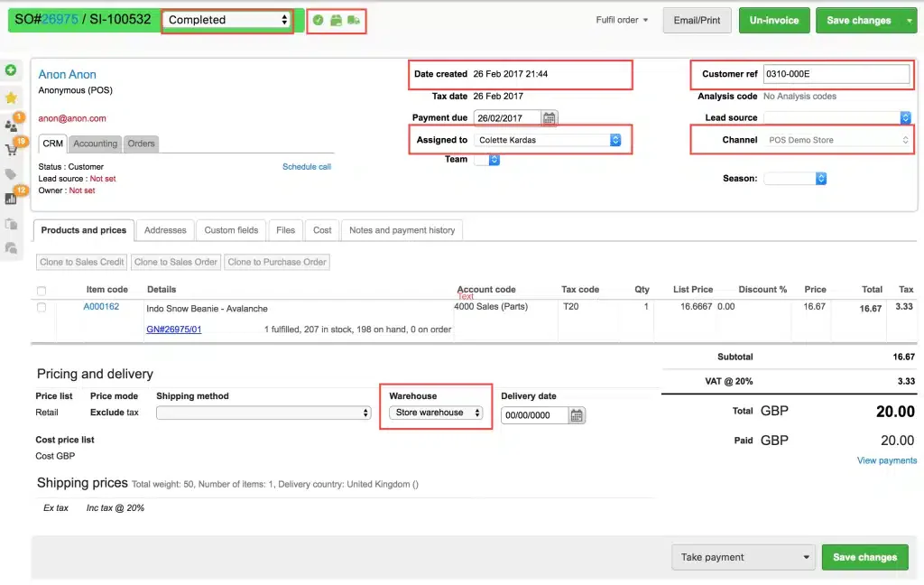Click the Indo Snow Beanie - Avalanche details

pyautogui.click(x=207, y=309)
